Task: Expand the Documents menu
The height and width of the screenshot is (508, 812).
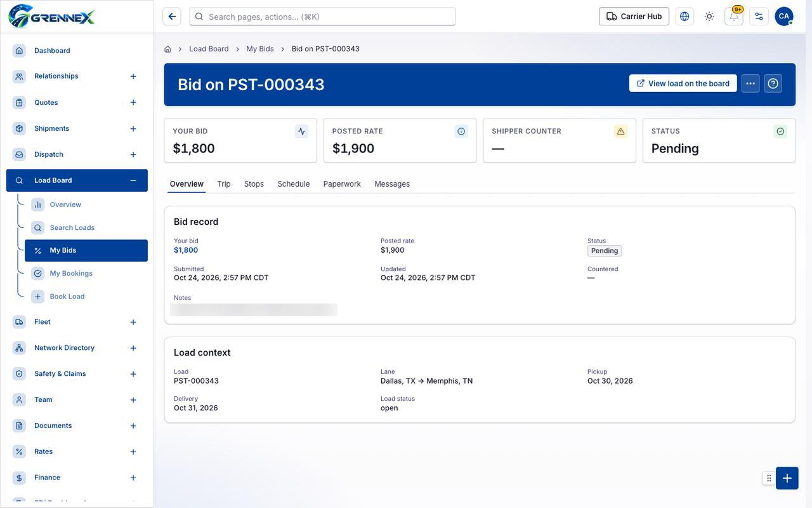Action: (133, 426)
